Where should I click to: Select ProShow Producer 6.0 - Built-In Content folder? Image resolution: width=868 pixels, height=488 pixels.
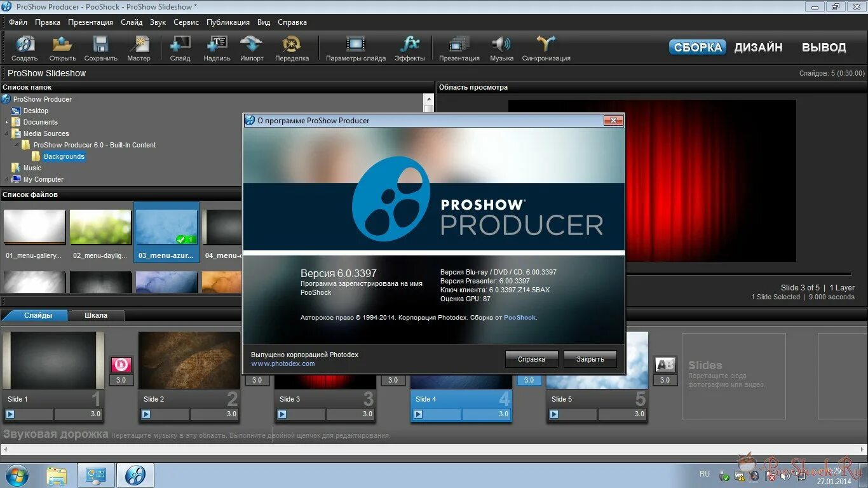95,145
